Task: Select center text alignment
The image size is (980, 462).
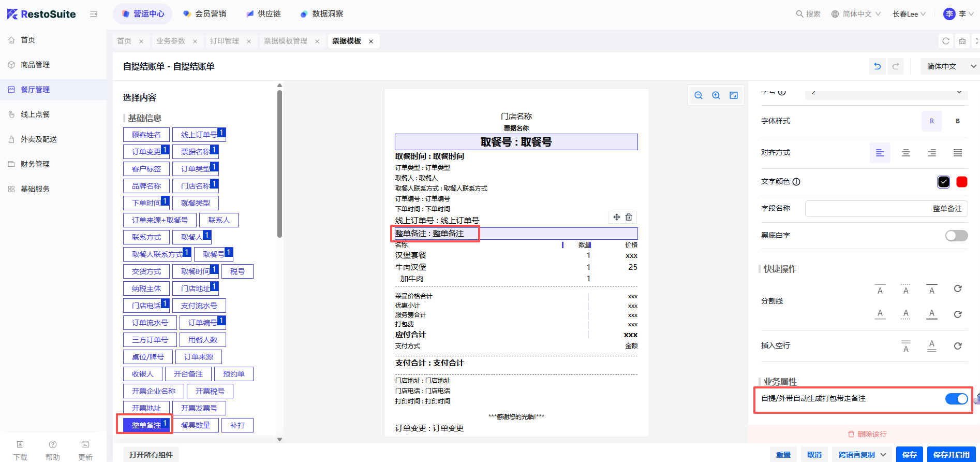Action: tap(906, 153)
